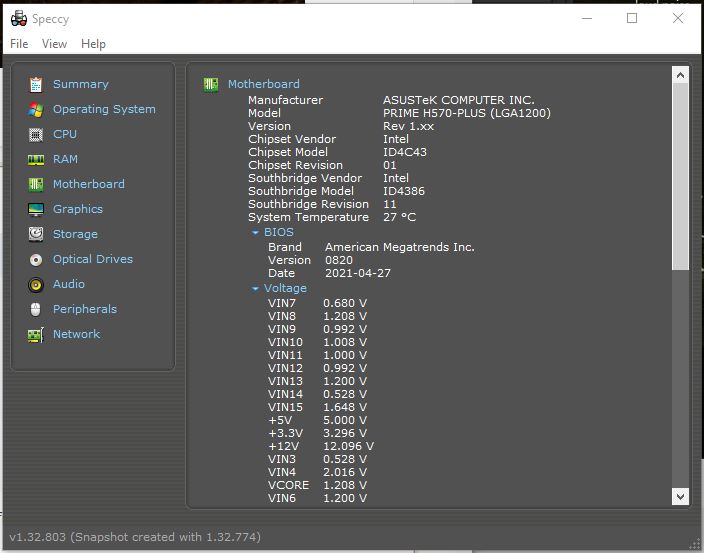This screenshot has height=553, width=704.
Task: Click the Operating System Windows flag icon
Action: point(36,110)
